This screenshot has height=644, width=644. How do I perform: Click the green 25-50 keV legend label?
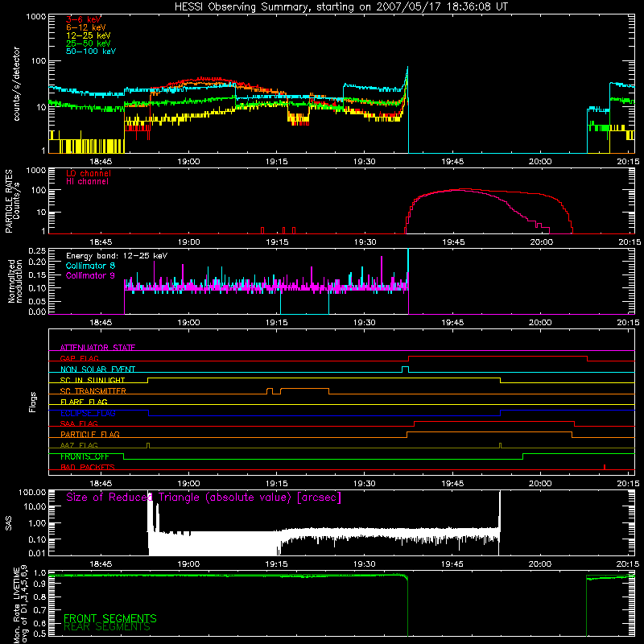[88, 43]
